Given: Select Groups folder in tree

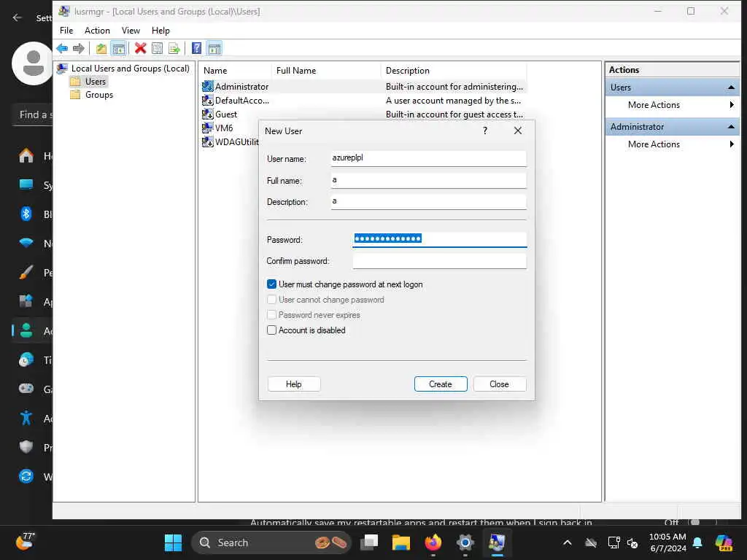Looking at the screenshot, I should coord(98,95).
